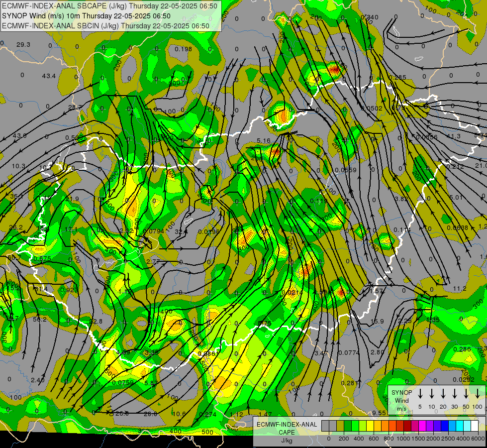Click the 0.0559 value on the map

tap(346, 170)
